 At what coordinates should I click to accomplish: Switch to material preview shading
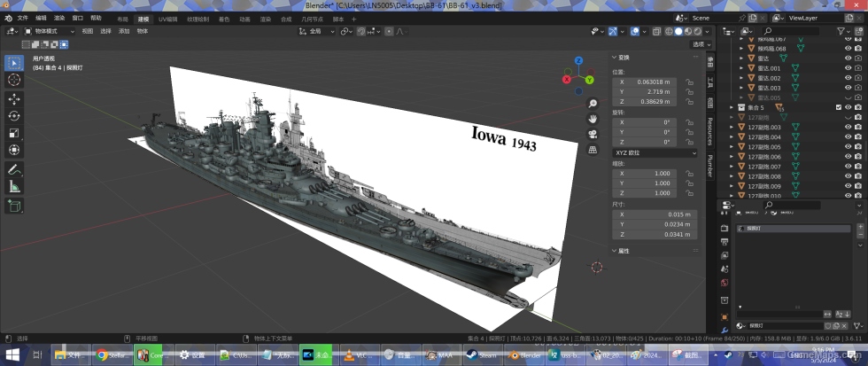click(687, 32)
